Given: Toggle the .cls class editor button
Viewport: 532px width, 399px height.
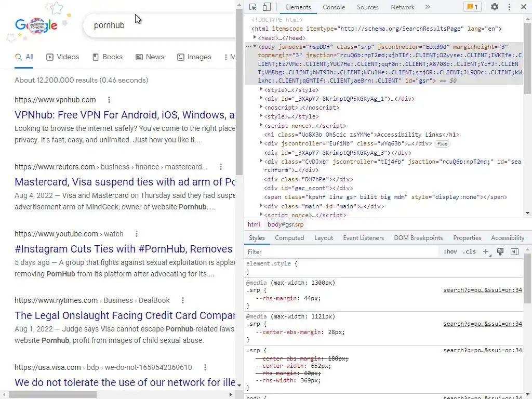Looking at the screenshot, I should click(469, 252).
